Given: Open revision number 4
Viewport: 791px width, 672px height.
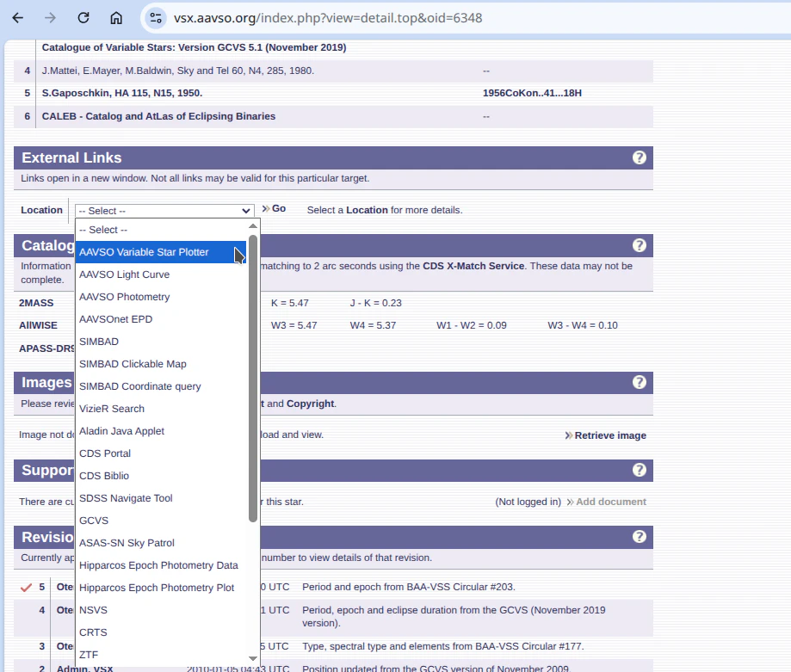Looking at the screenshot, I should [x=42, y=610].
